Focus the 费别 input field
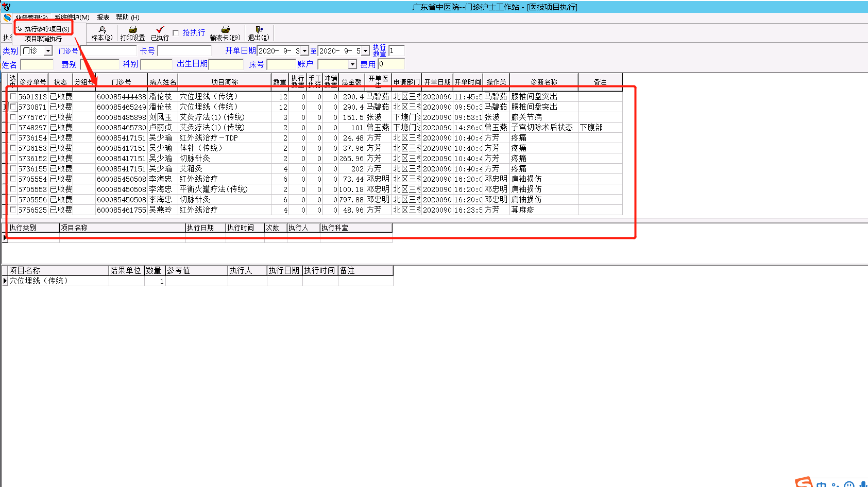This screenshot has height=487, width=868. [99, 64]
